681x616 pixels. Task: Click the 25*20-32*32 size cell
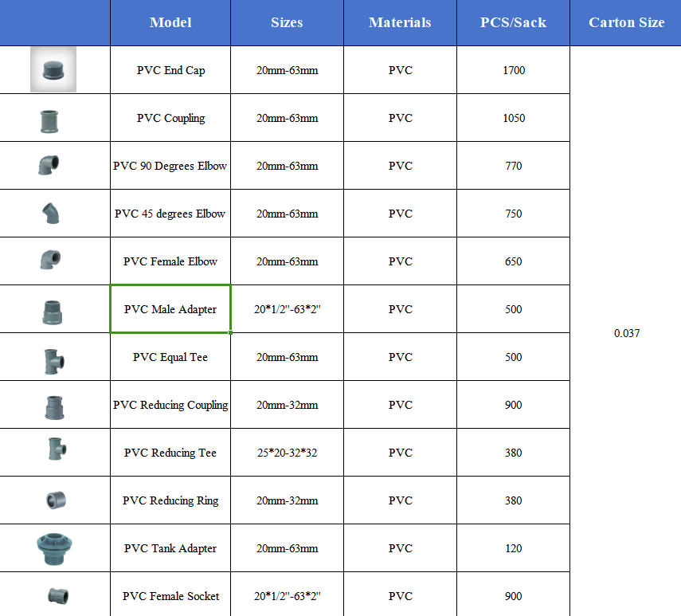coord(287,452)
